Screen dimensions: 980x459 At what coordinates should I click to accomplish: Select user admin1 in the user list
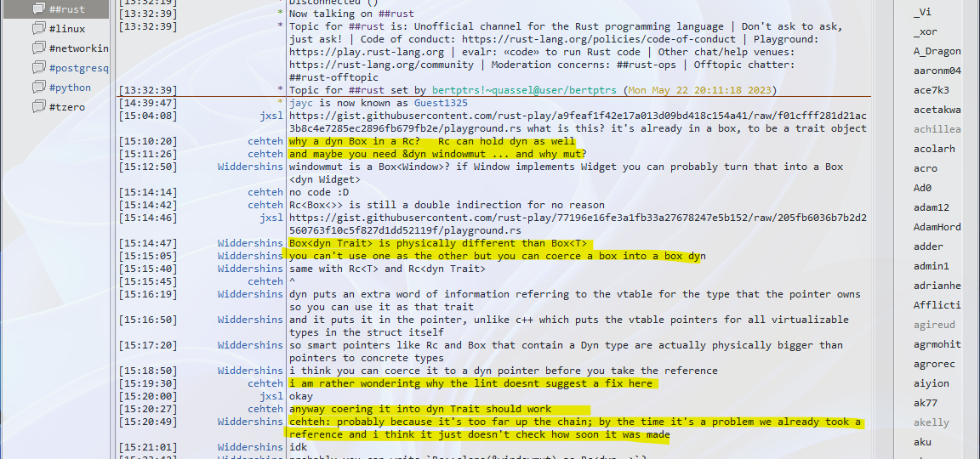pos(932,266)
